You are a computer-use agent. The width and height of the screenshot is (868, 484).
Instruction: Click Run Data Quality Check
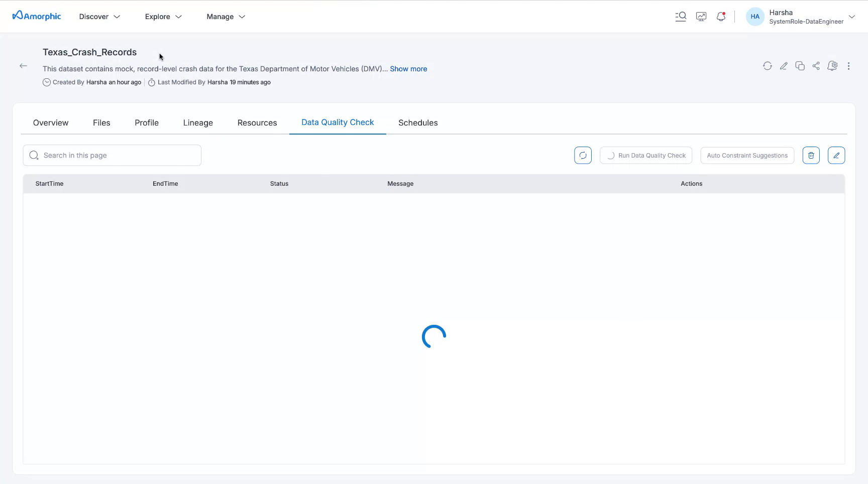click(646, 155)
